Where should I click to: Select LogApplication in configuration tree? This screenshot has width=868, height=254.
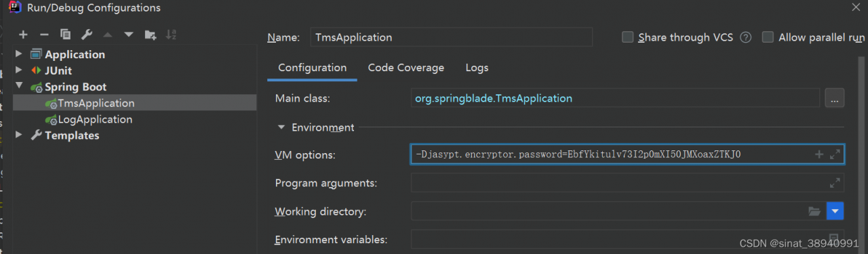click(88, 119)
